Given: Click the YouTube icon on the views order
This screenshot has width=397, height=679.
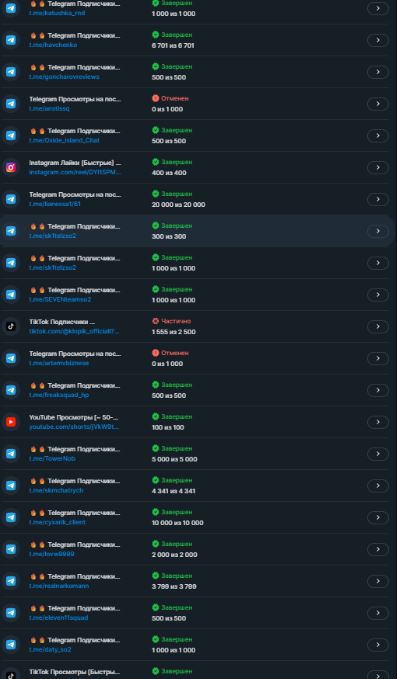Looking at the screenshot, I should click(11, 422).
